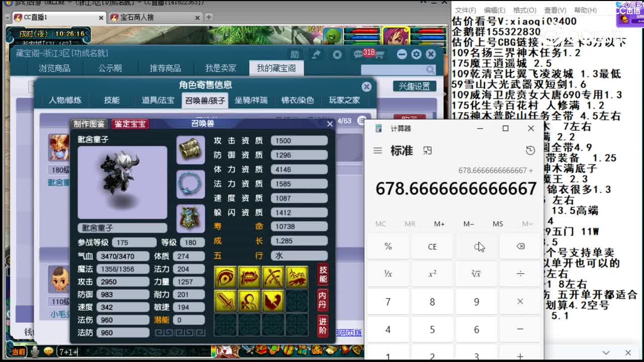Image resolution: width=644 pixels, height=362 pixels.
Task: Select the lips skill icon
Action: pyautogui.click(x=249, y=277)
